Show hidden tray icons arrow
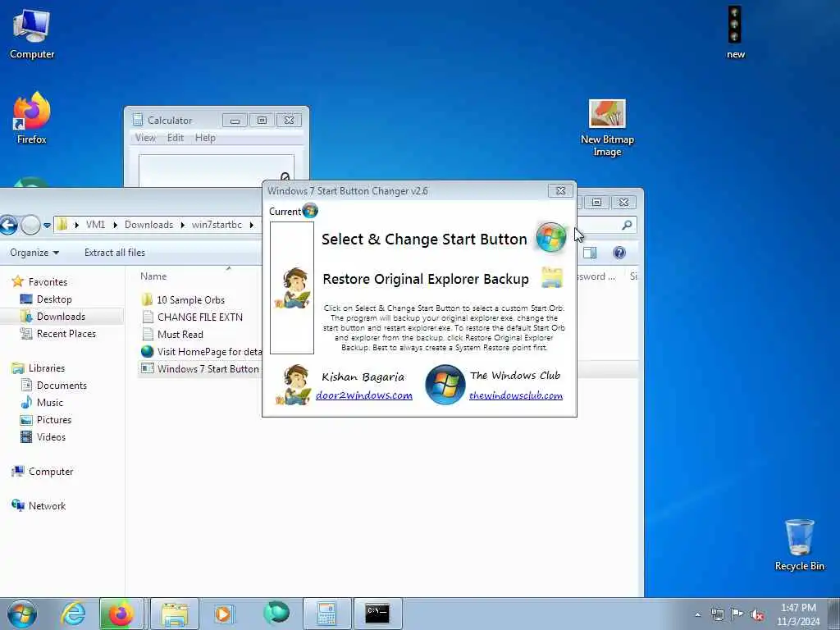Screen dimensions: 840x630 [697, 614]
